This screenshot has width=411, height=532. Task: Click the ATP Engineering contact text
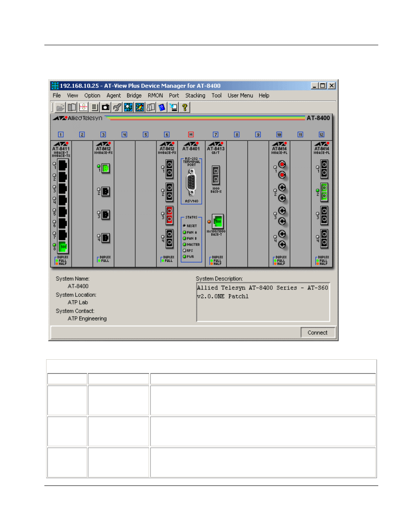pyautogui.click(x=87, y=319)
